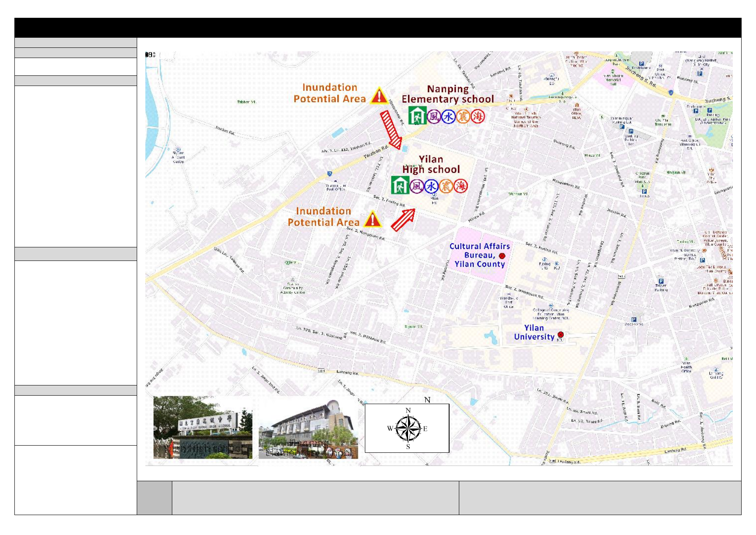This screenshot has height=535, width=756.
Task: Click the green evacuation shelter icon under Yilan High school
Action: 400,185
